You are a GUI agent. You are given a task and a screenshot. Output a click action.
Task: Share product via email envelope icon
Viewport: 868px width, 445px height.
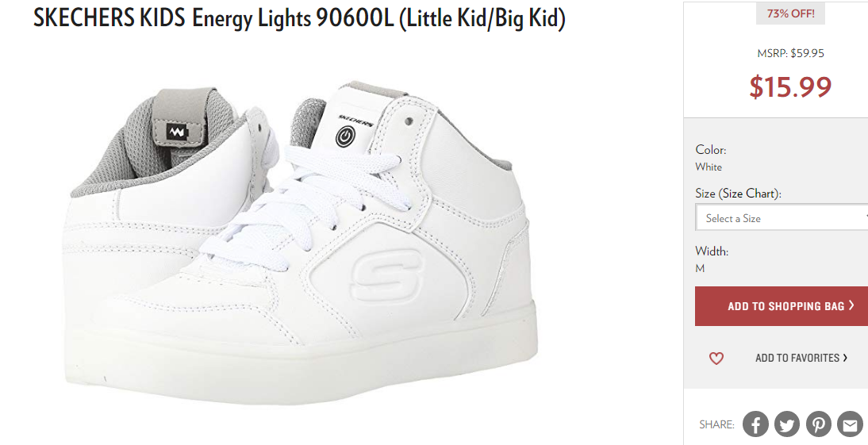pos(851,424)
